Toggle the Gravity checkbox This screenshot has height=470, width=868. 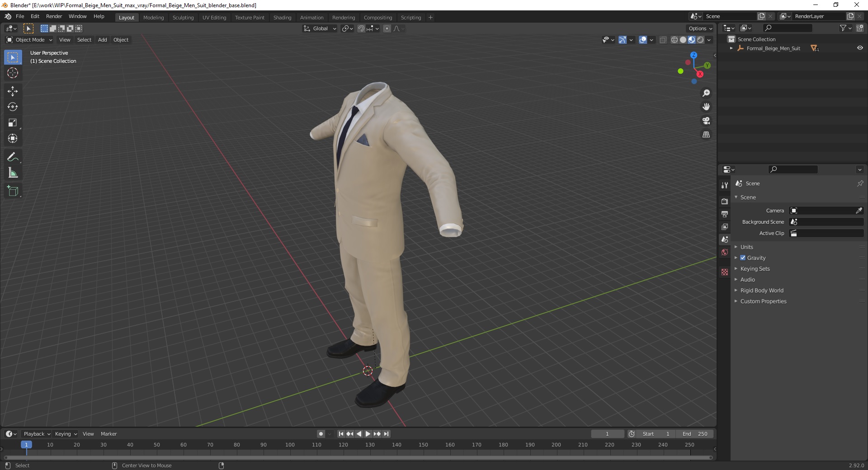point(743,258)
